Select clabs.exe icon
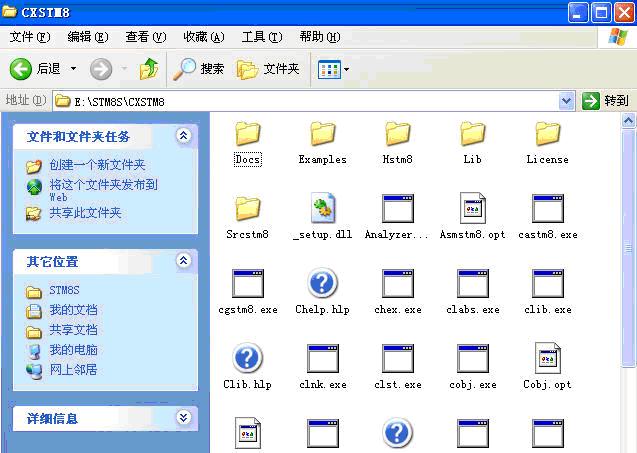637x453 pixels. tap(473, 283)
